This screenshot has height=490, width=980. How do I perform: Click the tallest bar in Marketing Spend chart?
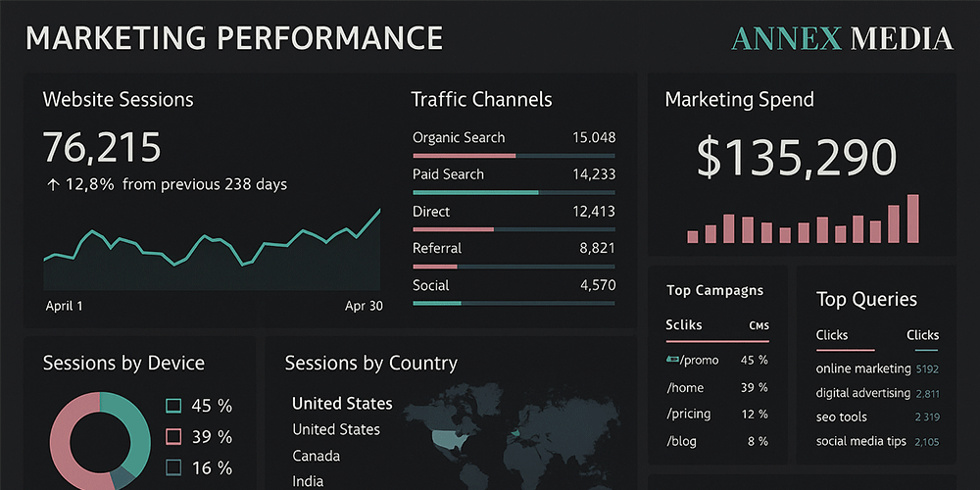coord(912,218)
